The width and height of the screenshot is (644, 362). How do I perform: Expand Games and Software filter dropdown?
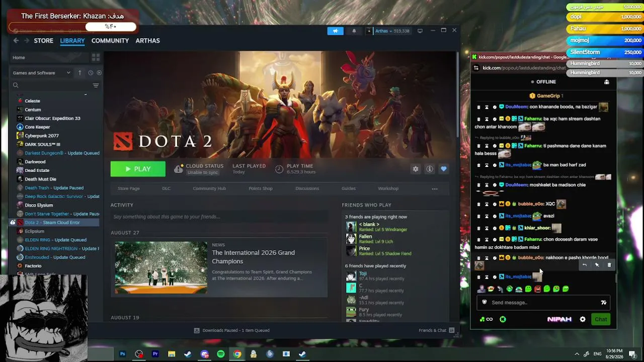click(42, 73)
